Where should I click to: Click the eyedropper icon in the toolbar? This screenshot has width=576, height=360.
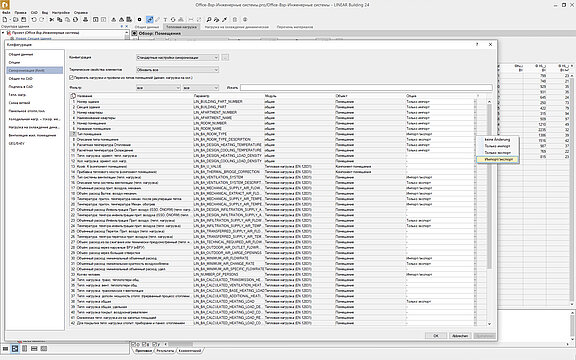coord(224,19)
